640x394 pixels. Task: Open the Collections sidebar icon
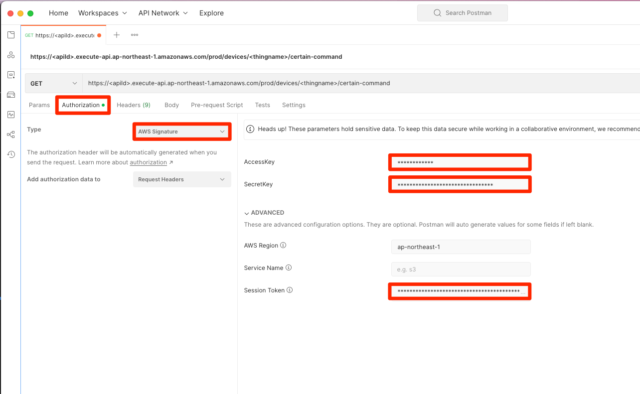click(x=11, y=35)
